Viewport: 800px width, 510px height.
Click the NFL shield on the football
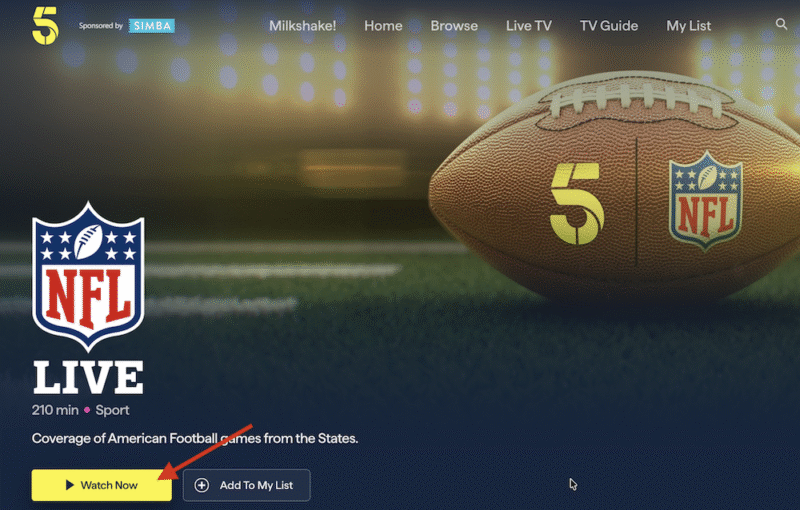[x=705, y=200]
